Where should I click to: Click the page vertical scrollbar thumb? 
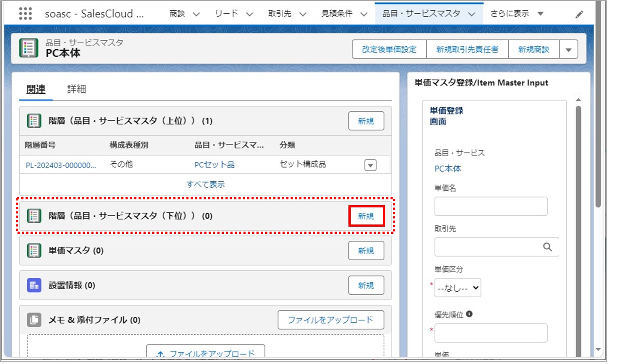tap(598, 104)
